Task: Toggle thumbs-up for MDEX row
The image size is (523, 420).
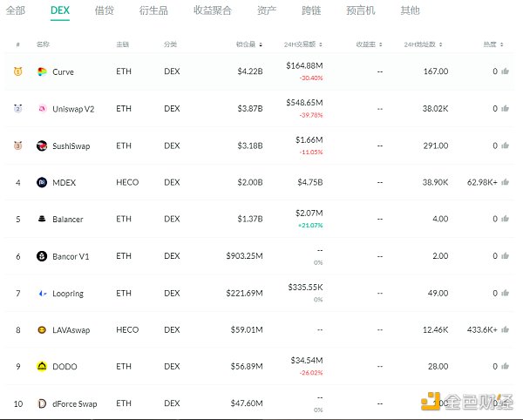Action: pos(505,182)
